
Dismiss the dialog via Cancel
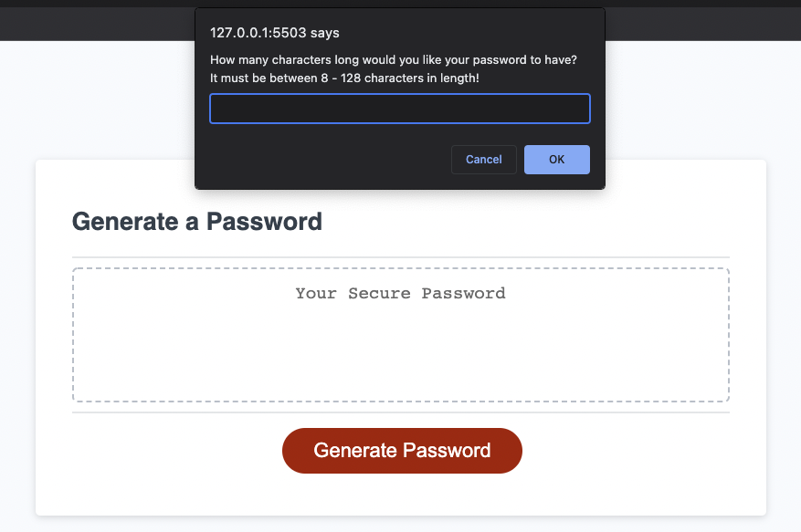click(483, 159)
